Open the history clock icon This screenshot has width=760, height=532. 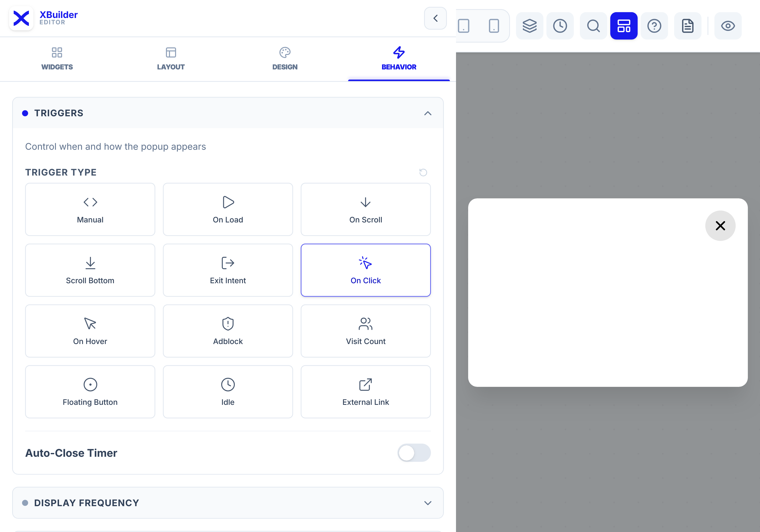pos(560,26)
